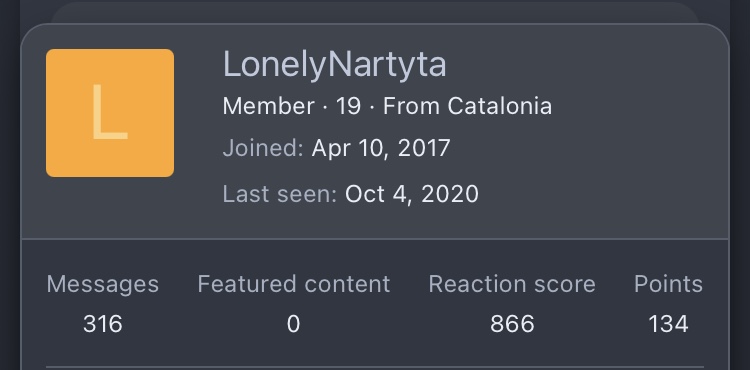Screen dimensions: 750x370
Task: Open the Featured content label
Action: [x=294, y=284]
